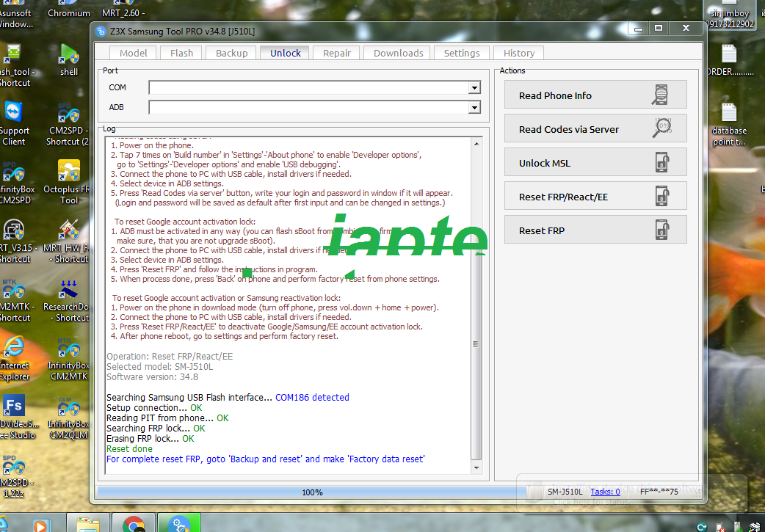Switch to the Downloads tab

398,53
